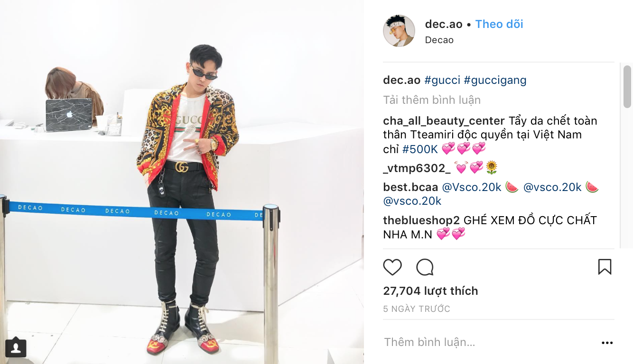The height and width of the screenshot is (364, 633).
Task: Click the comment speech bubble icon
Action: (425, 267)
